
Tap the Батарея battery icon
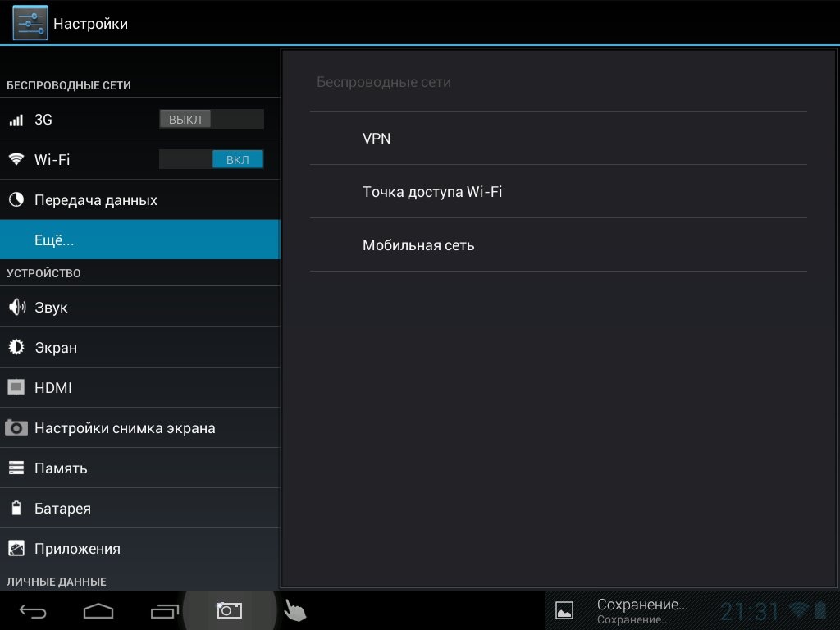click(16, 509)
